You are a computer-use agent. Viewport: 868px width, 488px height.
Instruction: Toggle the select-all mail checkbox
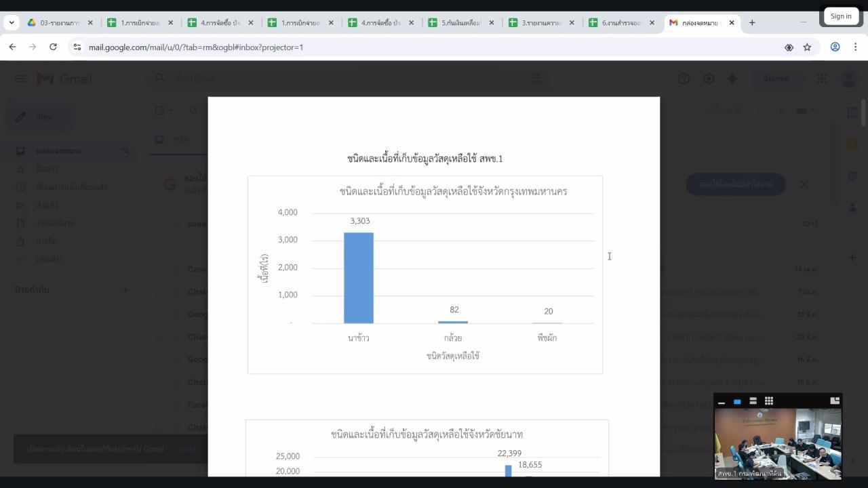click(x=159, y=110)
